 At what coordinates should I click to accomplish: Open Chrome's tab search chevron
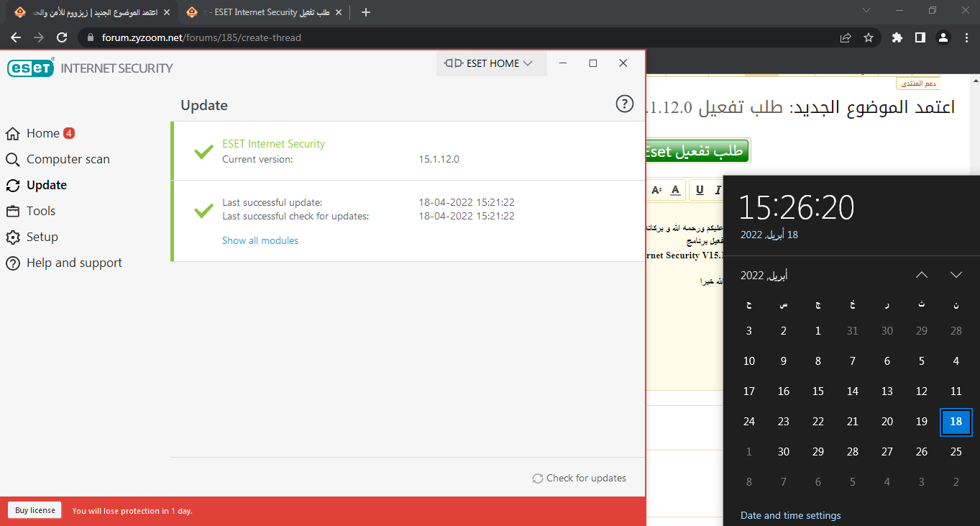click(866, 11)
